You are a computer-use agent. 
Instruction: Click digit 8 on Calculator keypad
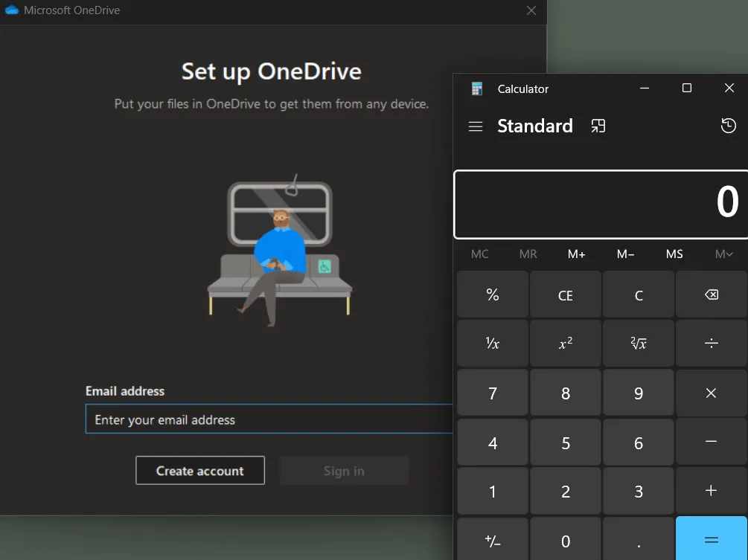[566, 393]
